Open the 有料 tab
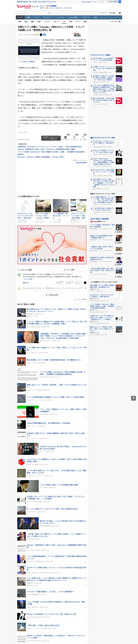This screenshot has width=138, height=644. pyautogui.click(x=95, y=17)
